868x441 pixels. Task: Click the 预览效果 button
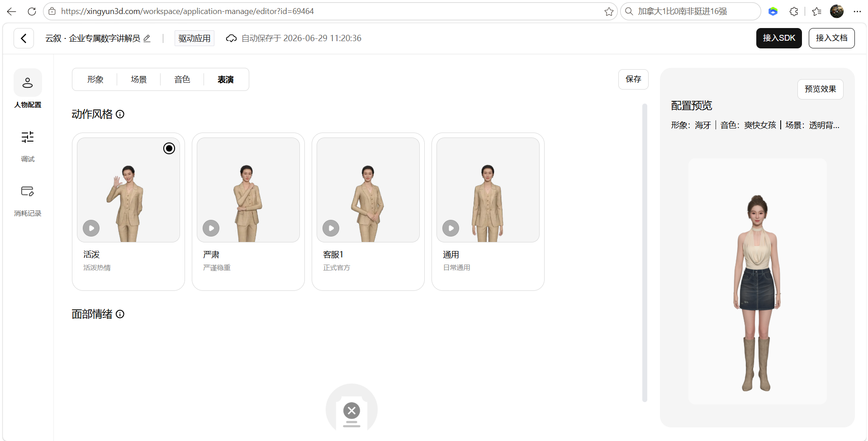(x=820, y=89)
